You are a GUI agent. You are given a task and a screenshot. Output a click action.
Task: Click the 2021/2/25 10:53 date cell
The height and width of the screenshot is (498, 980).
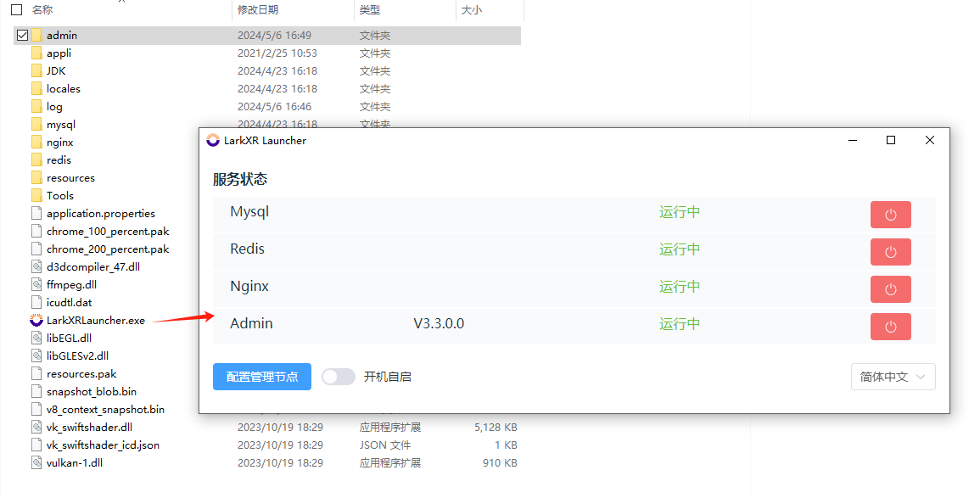[277, 53]
